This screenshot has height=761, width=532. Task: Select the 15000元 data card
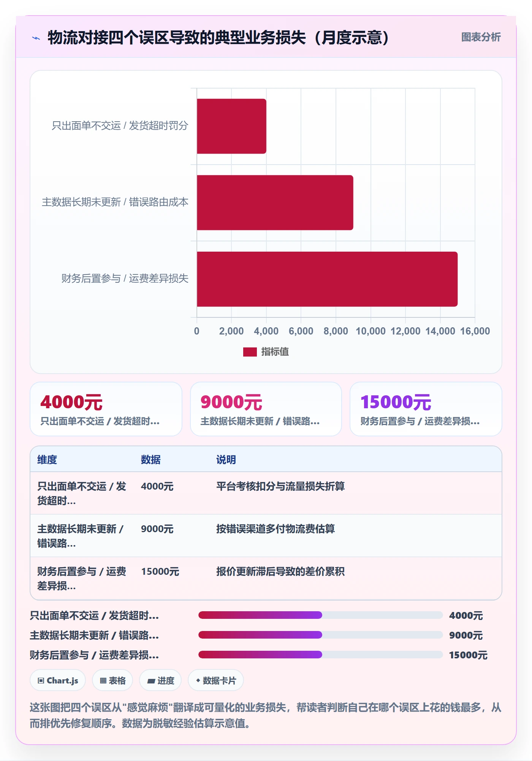point(426,409)
